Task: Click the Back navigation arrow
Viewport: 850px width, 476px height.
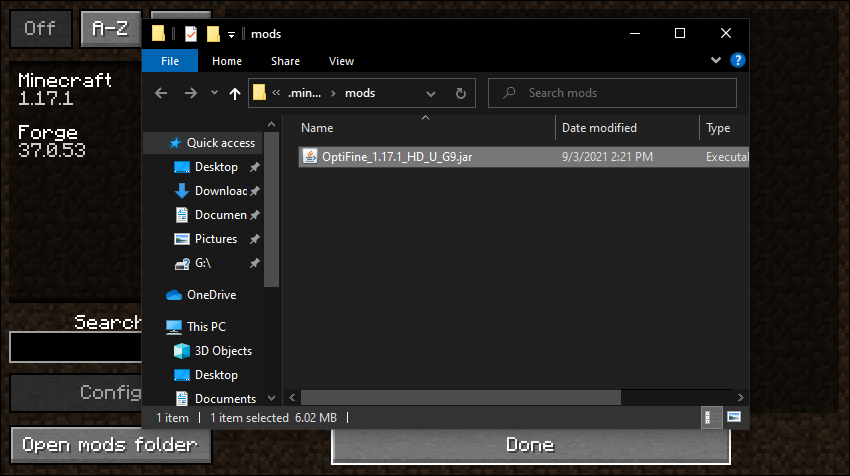Action: click(x=161, y=93)
